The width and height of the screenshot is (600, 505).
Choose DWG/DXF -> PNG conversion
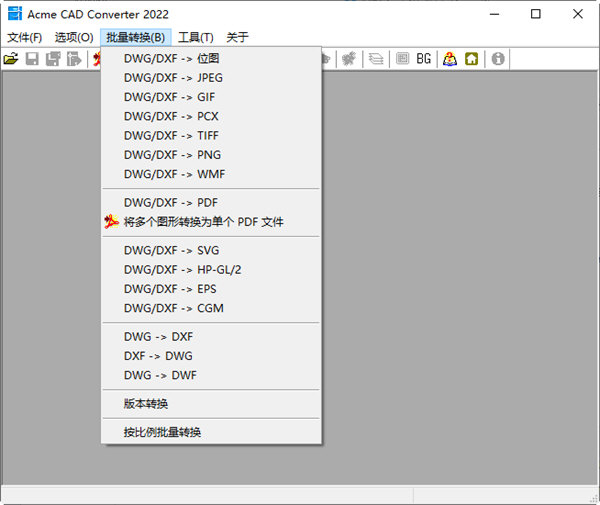click(x=172, y=155)
